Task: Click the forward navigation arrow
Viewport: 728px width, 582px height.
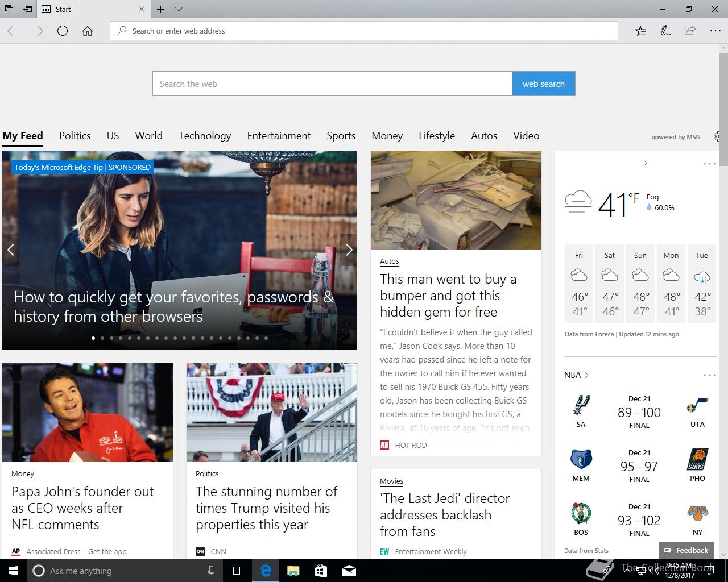Action: (x=38, y=31)
